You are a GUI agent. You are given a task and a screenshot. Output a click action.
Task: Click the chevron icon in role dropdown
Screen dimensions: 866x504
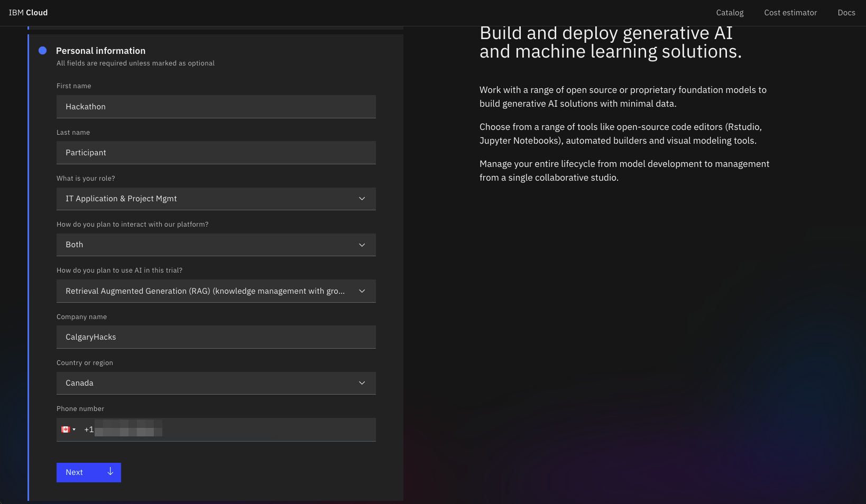pos(362,199)
